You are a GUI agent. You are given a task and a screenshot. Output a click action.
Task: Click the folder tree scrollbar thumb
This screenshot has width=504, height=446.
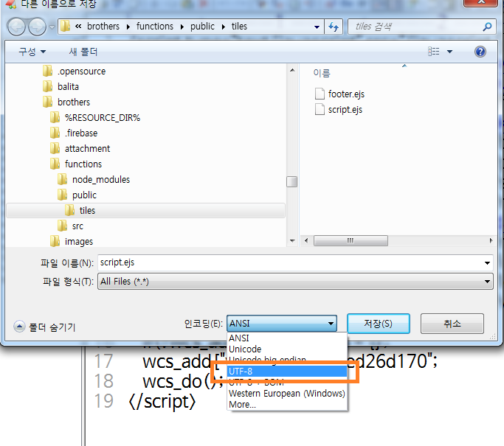(292, 181)
